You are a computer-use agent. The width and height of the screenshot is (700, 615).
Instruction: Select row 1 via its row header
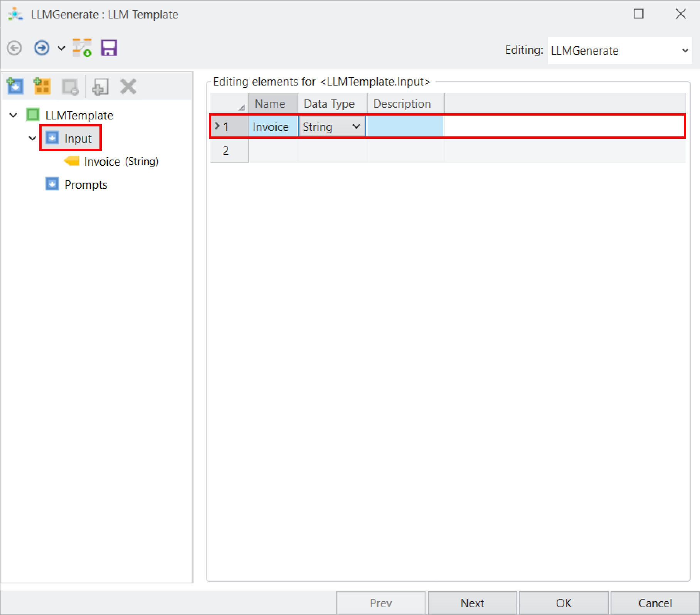tap(229, 126)
